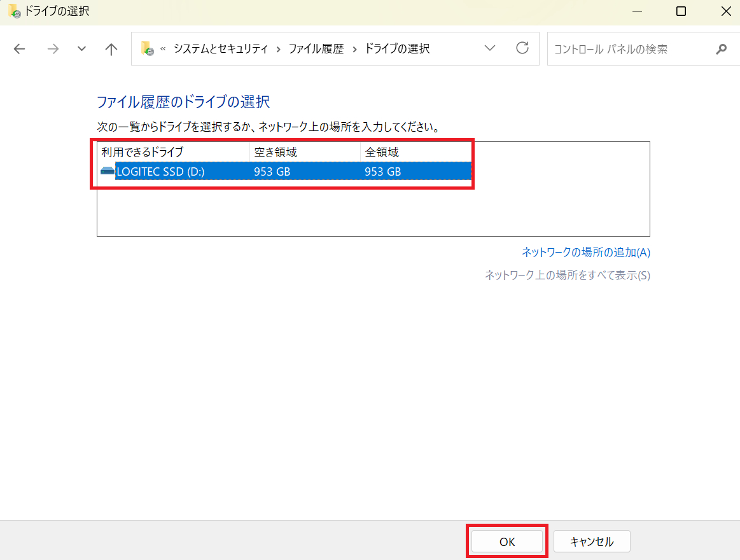The height and width of the screenshot is (560, 740).
Task: Click the LOGITEC SSD drive icon
Action: (107, 171)
